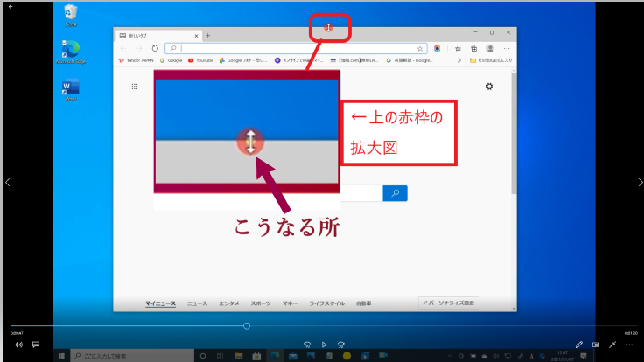The width and height of the screenshot is (644, 362).
Task: Toggle full screen with the diagonal arrows icon
Action: [x=613, y=345]
